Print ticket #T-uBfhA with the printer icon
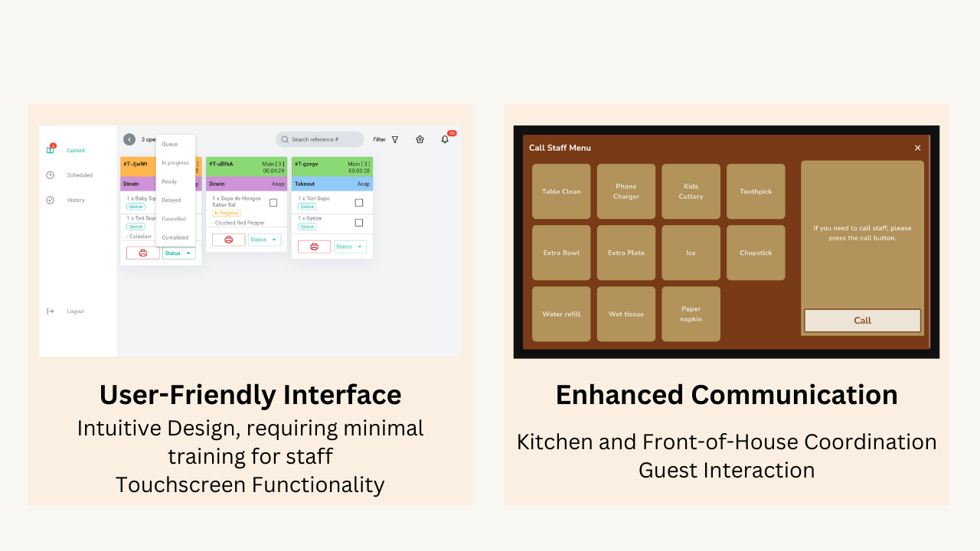The image size is (980, 551). pyautogui.click(x=228, y=240)
